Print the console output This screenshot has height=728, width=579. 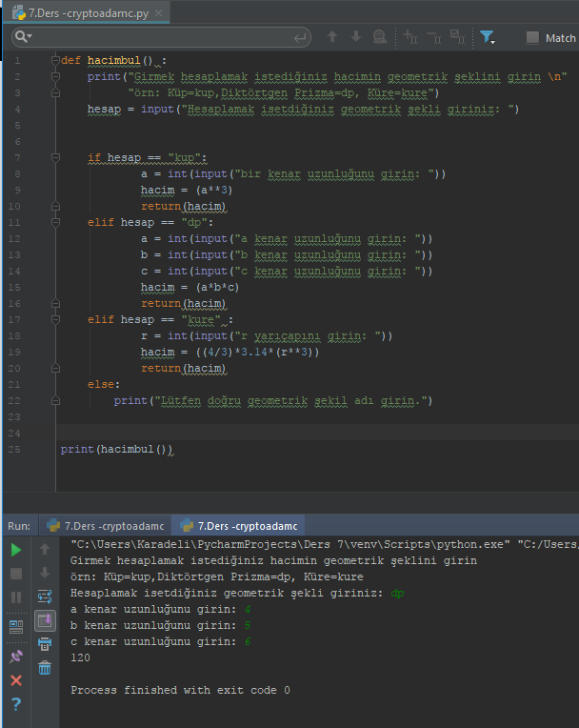44,645
